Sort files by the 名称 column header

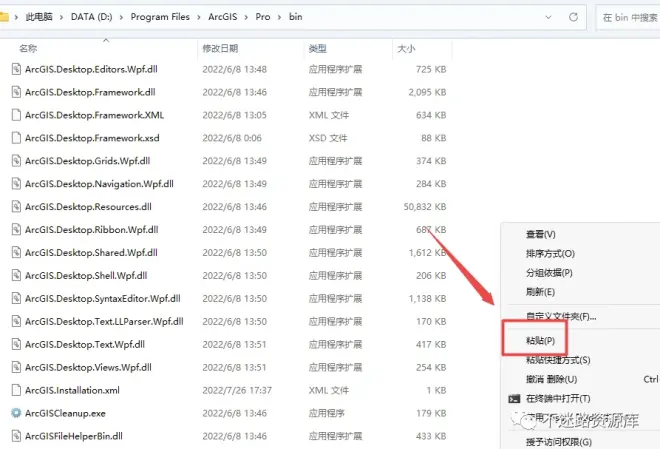click(28, 48)
